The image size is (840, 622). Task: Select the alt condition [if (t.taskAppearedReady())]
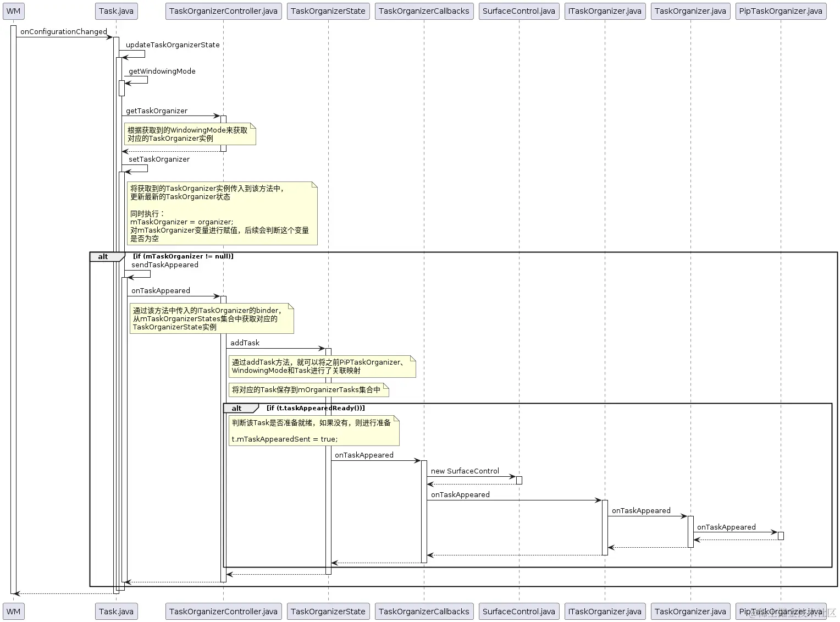316,408
